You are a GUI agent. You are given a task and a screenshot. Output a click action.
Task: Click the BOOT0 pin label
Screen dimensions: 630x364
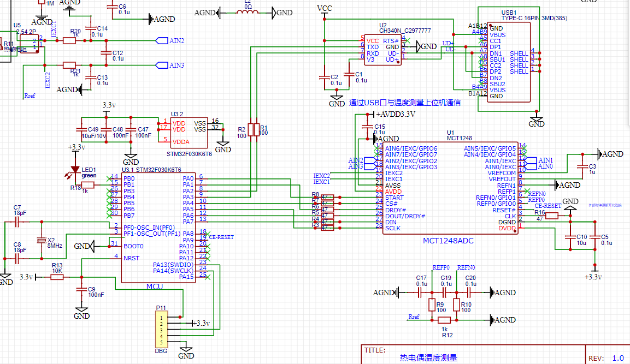133,246
